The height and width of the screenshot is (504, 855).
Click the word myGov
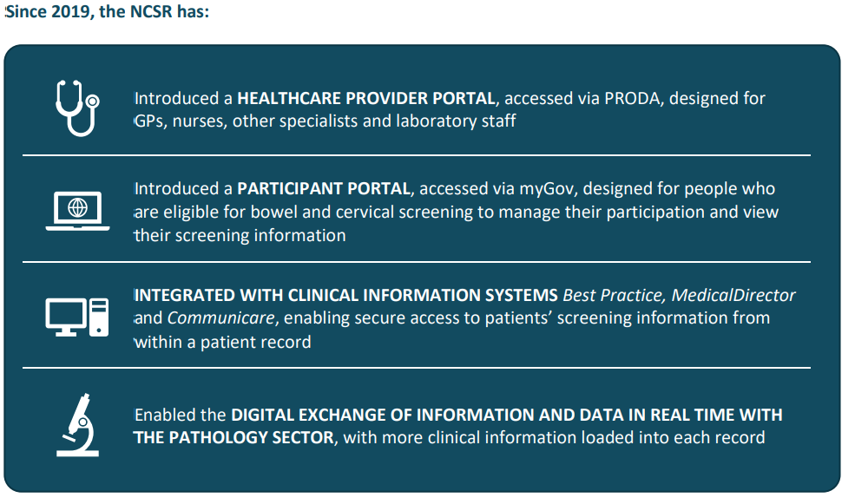tap(548, 189)
